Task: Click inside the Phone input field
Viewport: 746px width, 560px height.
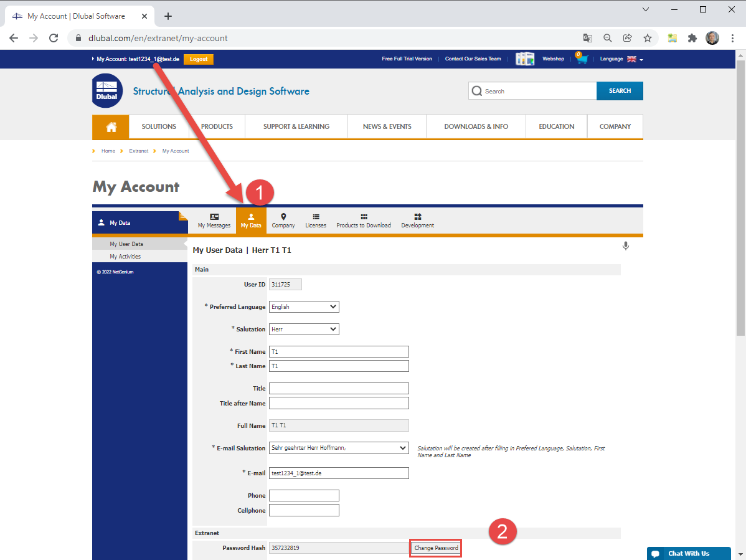Action: 303,495
